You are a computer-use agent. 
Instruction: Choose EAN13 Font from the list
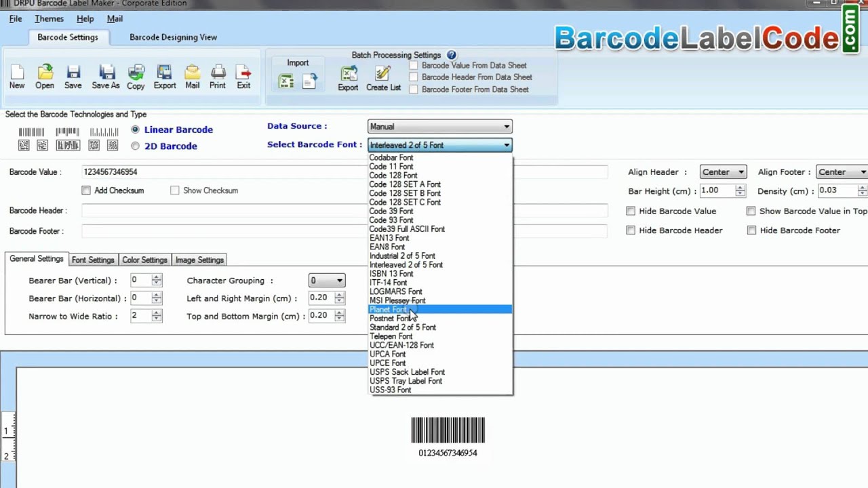click(440, 238)
